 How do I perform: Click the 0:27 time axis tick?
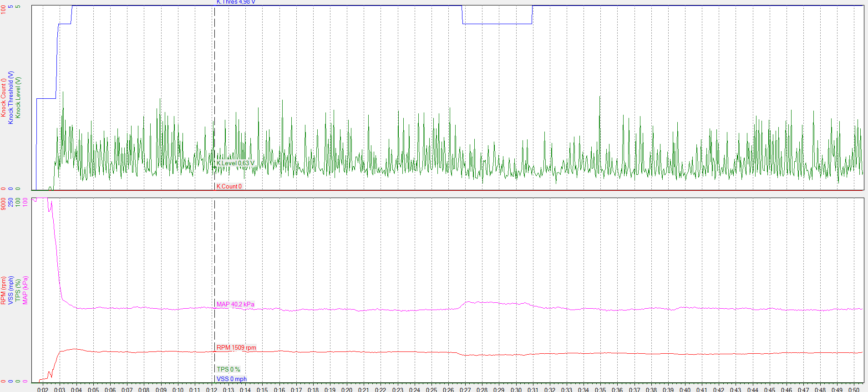click(x=465, y=389)
